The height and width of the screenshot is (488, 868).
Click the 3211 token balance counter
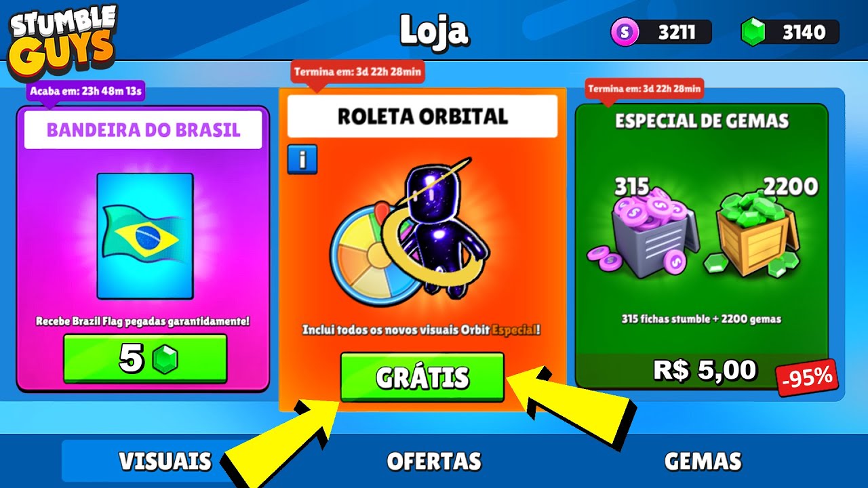pyautogui.click(x=663, y=32)
